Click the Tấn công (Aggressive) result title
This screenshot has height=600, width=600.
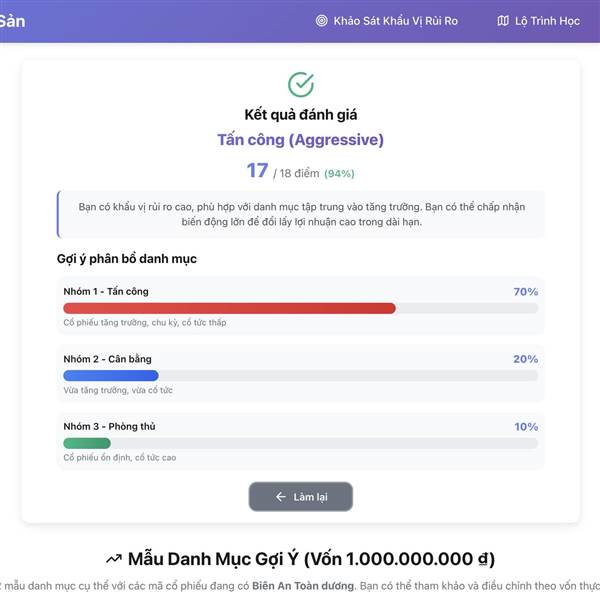[x=300, y=140]
